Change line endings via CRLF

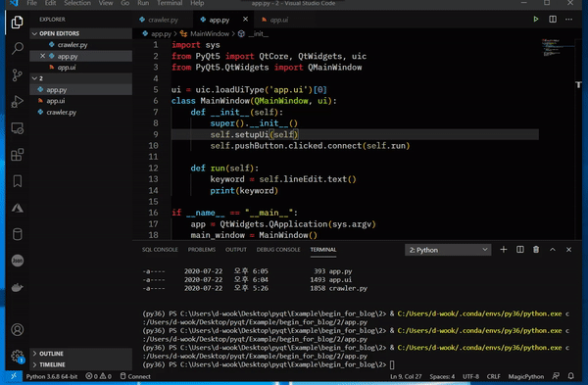[x=494, y=376]
